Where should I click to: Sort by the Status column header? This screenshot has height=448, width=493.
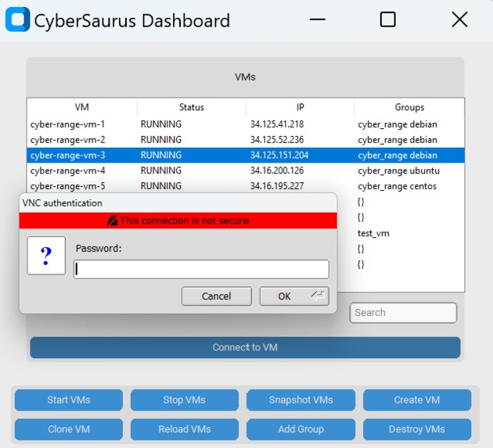click(192, 107)
